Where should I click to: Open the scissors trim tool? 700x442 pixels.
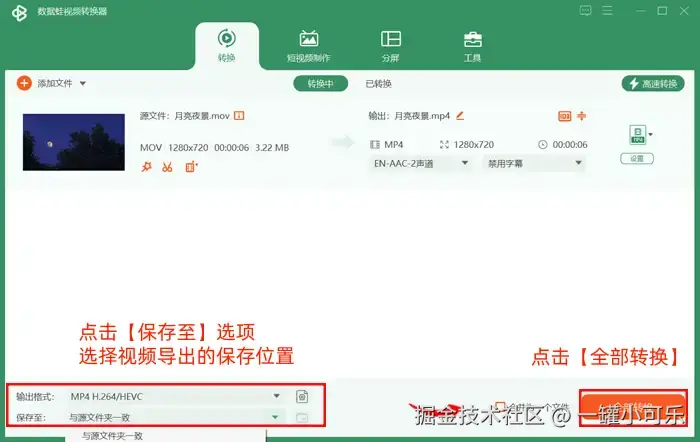pos(167,167)
